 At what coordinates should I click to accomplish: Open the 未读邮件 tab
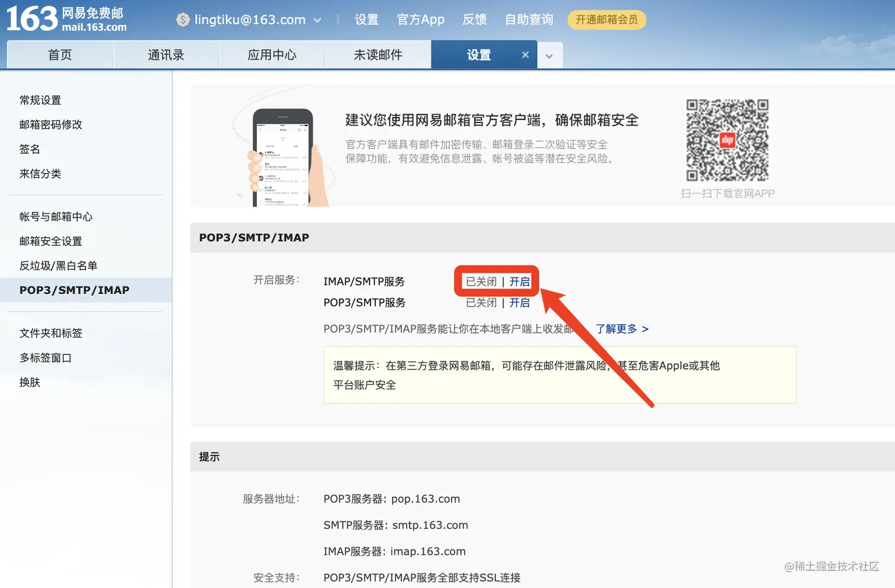[x=378, y=55]
